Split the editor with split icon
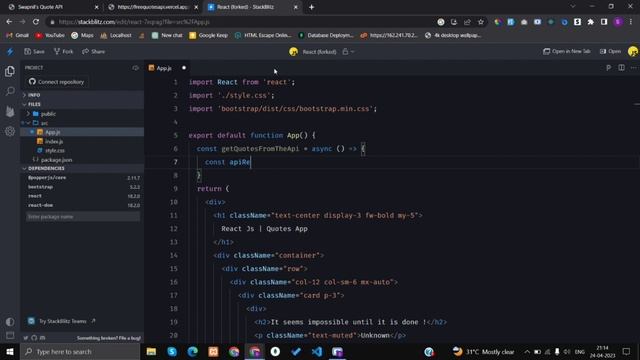 (x=621, y=68)
